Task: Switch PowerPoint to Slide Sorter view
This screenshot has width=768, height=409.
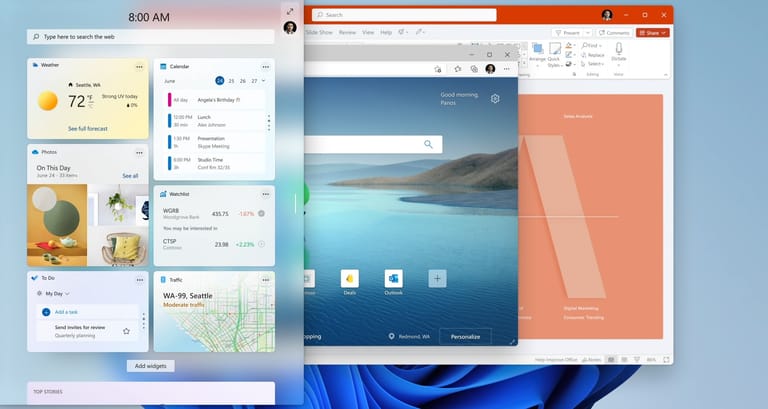Action: point(624,360)
